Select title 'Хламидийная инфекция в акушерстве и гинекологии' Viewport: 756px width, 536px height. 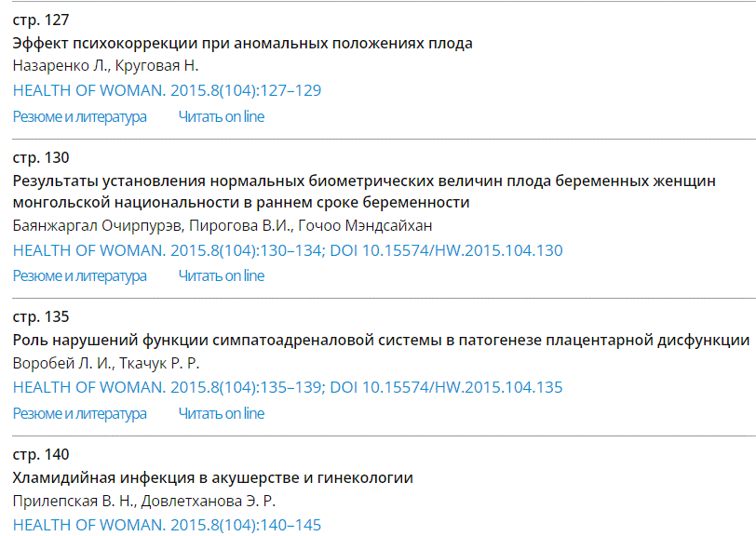pyautogui.click(x=212, y=477)
